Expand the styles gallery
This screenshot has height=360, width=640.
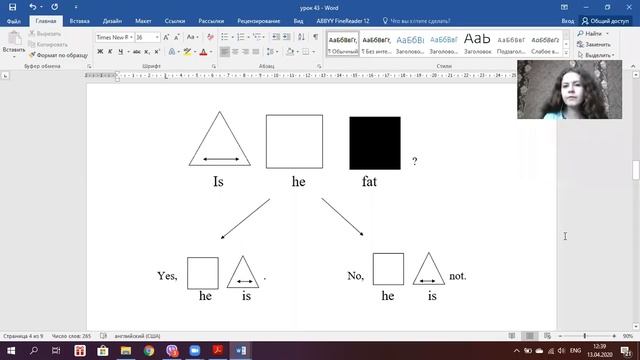[x=566, y=53]
